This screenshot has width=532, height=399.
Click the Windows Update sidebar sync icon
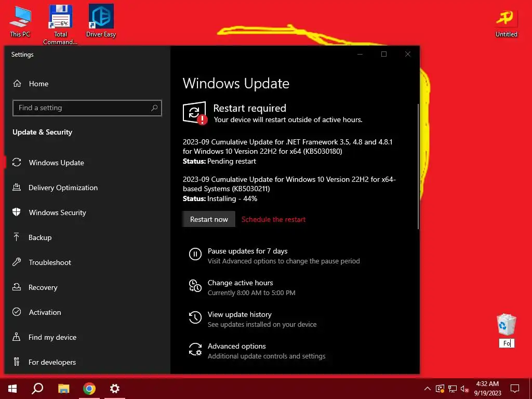point(17,162)
